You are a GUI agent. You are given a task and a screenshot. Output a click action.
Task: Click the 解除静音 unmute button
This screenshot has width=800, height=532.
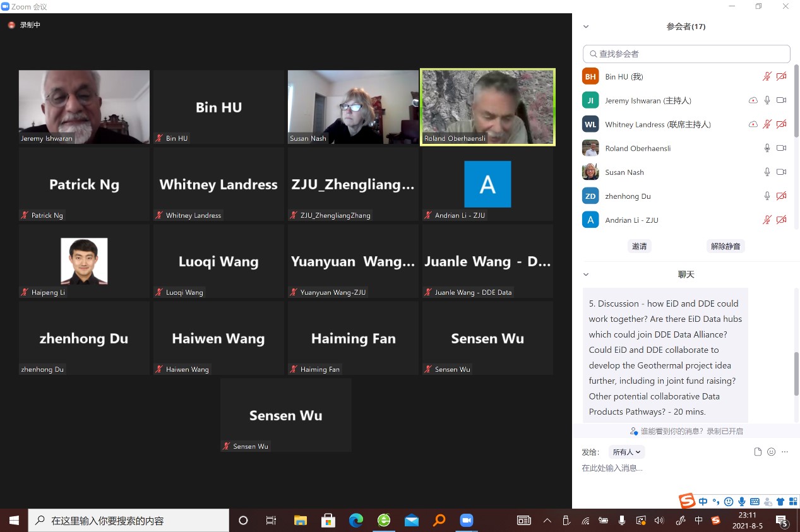click(725, 246)
